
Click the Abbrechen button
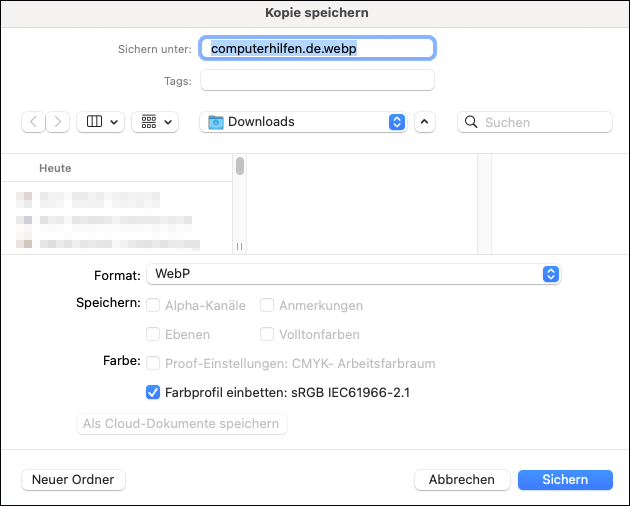[462, 479]
